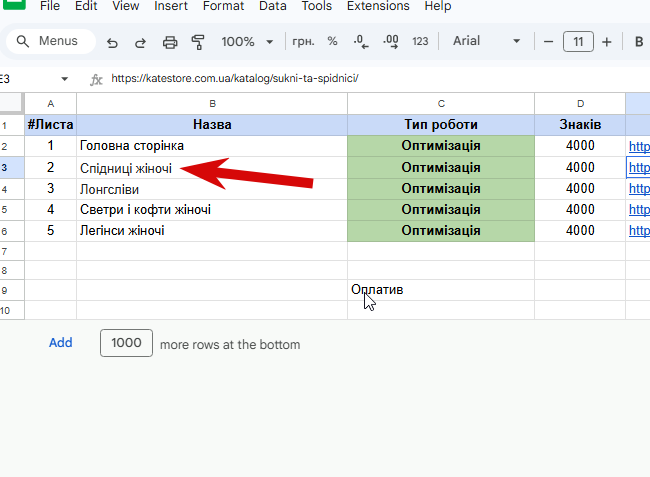Screen dimensions: 650x477
Task: Search menus with magnifier icon
Action: pyautogui.click(x=22, y=41)
